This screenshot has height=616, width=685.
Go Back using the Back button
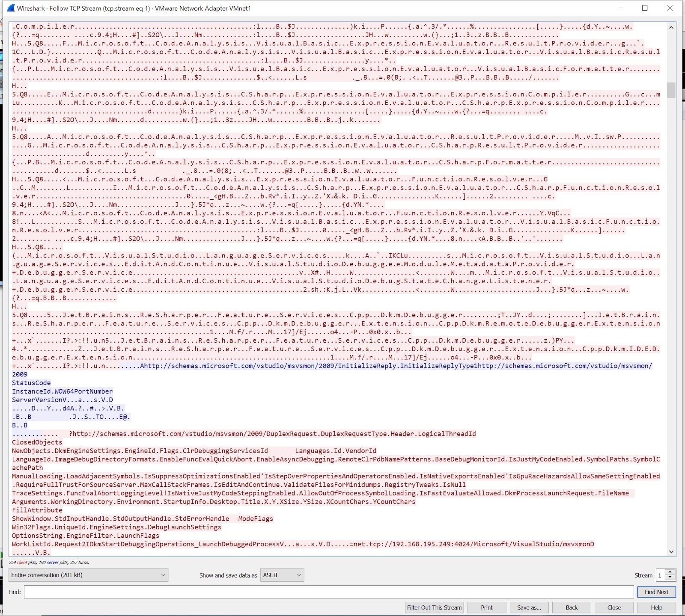coord(572,607)
